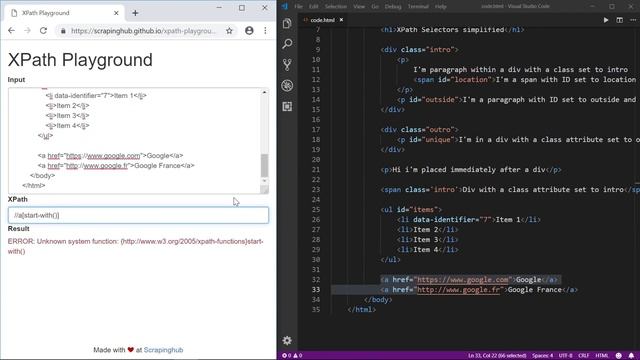The image size is (640, 360).
Task: Reload the XPath Playground page
Action: (43, 31)
